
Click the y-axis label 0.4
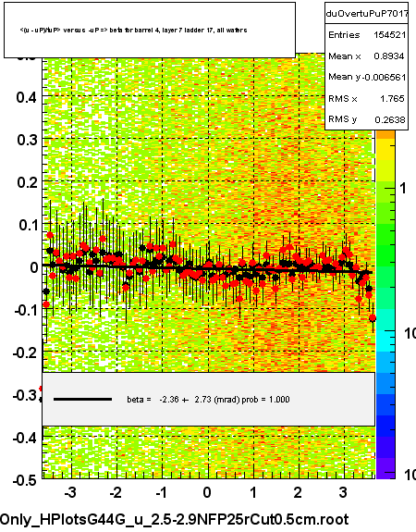[27, 97]
